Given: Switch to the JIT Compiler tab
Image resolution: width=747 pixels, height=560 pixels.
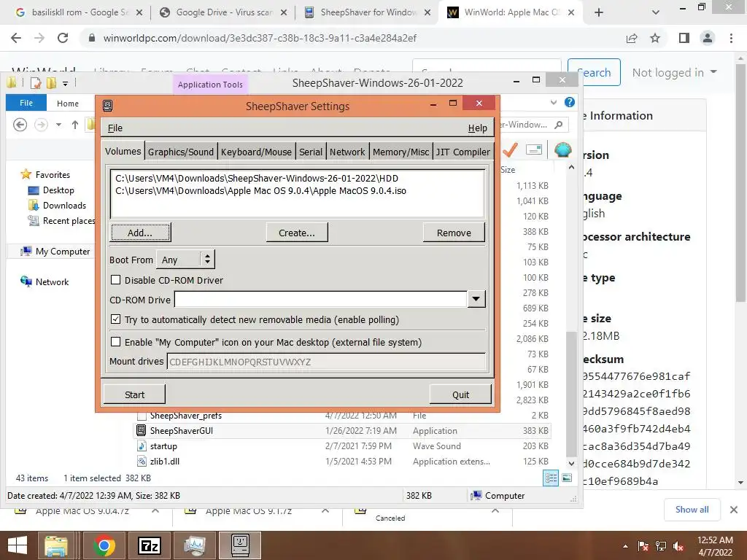Looking at the screenshot, I should point(462,152).
